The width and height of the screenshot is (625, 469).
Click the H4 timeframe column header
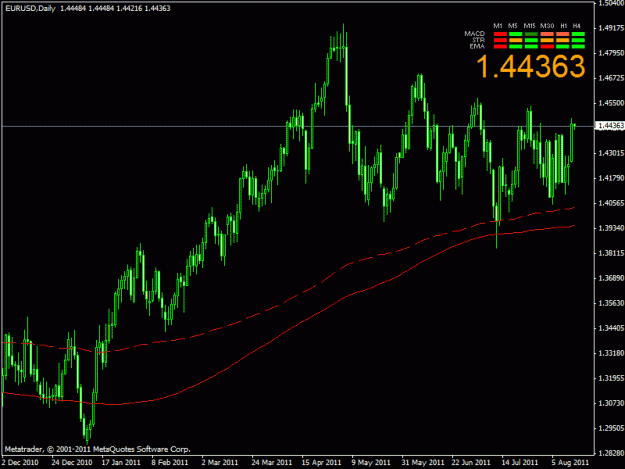[x=577, y=26]
